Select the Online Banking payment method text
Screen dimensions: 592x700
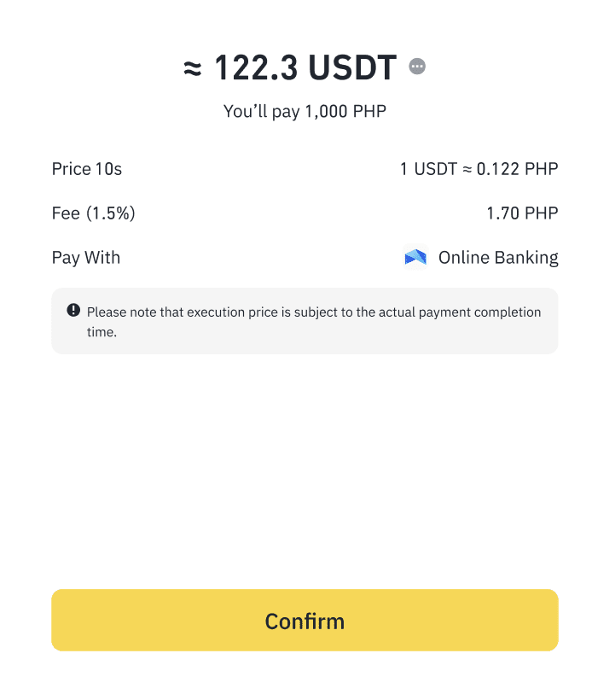[x=498, y=258]
